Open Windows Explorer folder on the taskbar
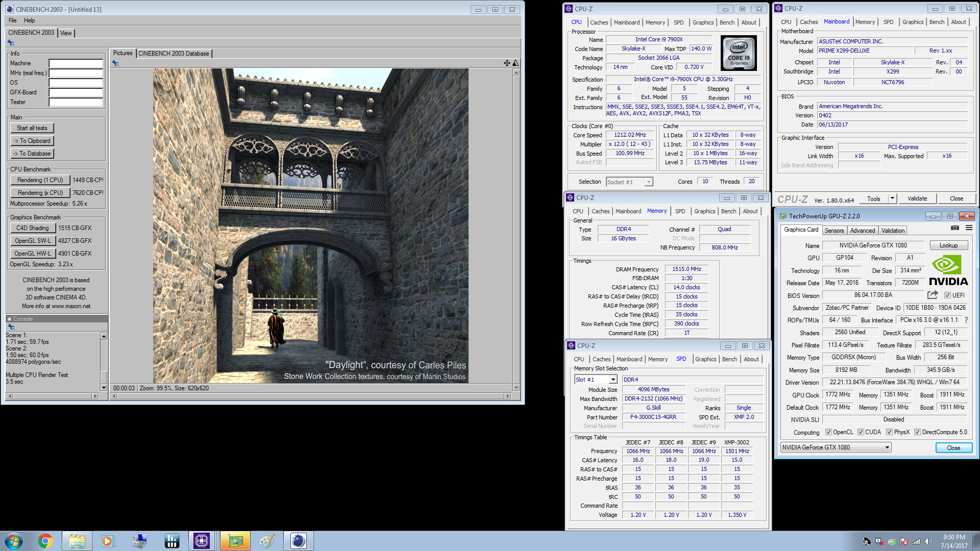 pyautogui.click(x=77, y=541)
